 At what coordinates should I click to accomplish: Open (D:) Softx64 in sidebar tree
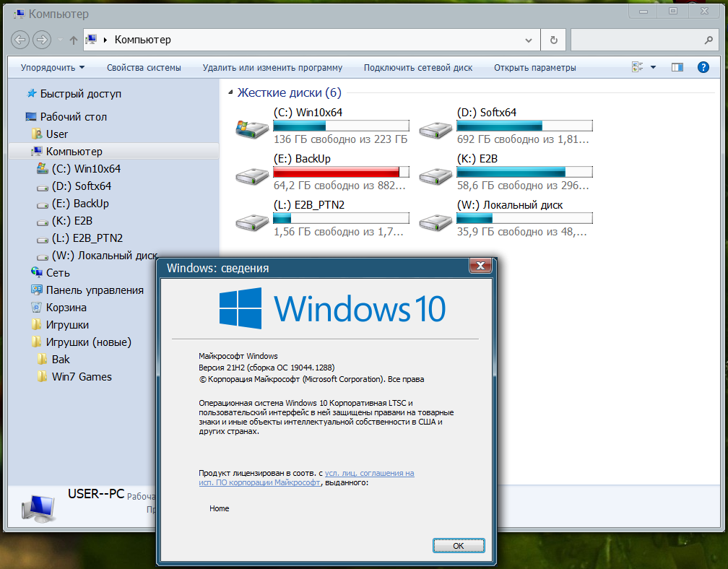pyautogui.click(x=81, y=186)
